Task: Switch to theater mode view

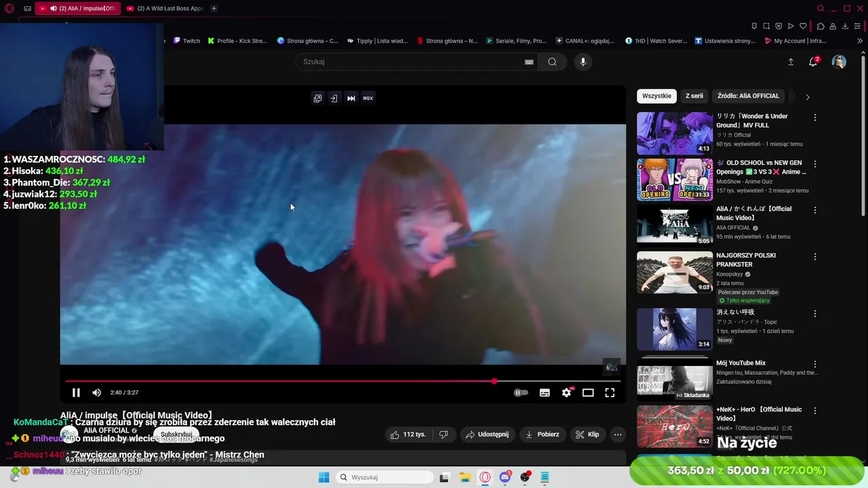Action: click(x=588, y=392)
